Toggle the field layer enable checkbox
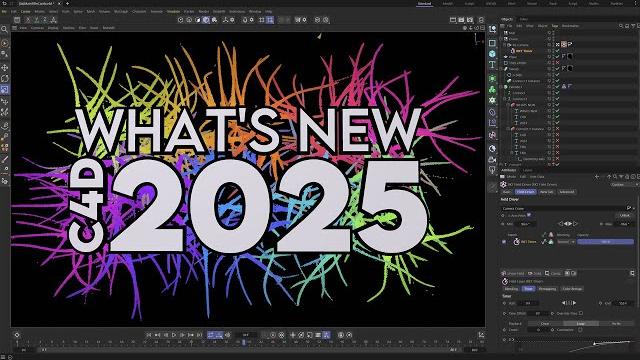 504,242
